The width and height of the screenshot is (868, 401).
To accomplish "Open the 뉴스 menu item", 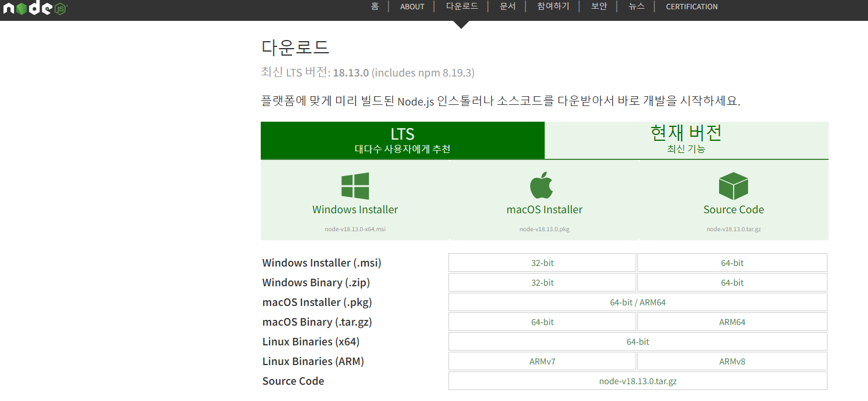I will [x=636, y=6].
